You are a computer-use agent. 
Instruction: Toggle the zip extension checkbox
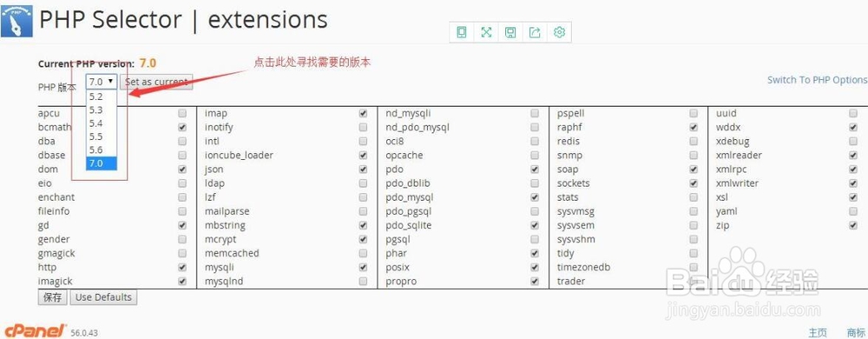pos(853,225)
